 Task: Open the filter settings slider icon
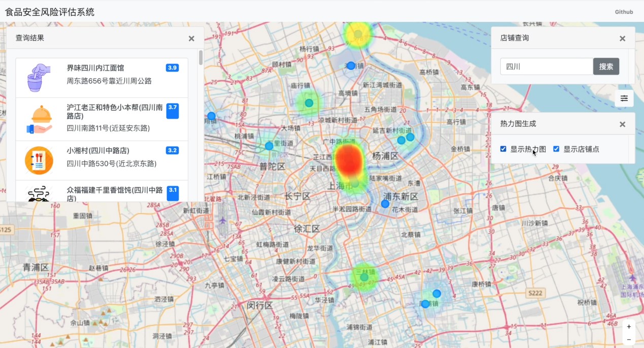624,98
